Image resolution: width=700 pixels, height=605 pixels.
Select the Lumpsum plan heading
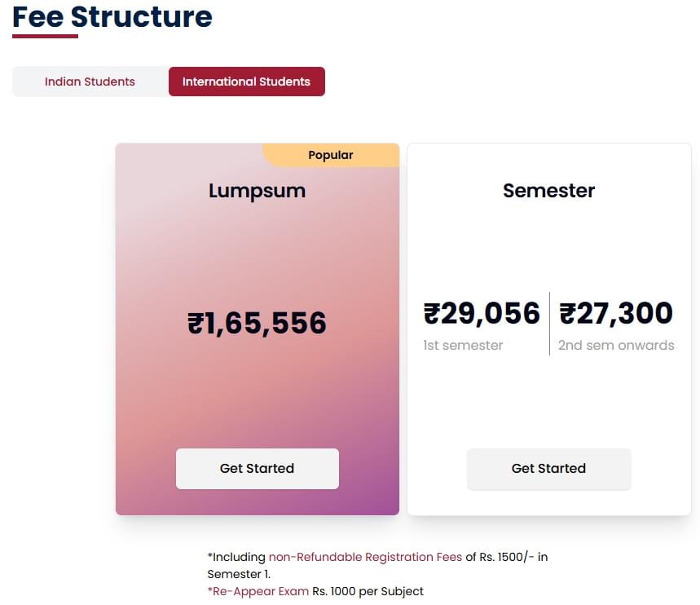click(257, 191)
